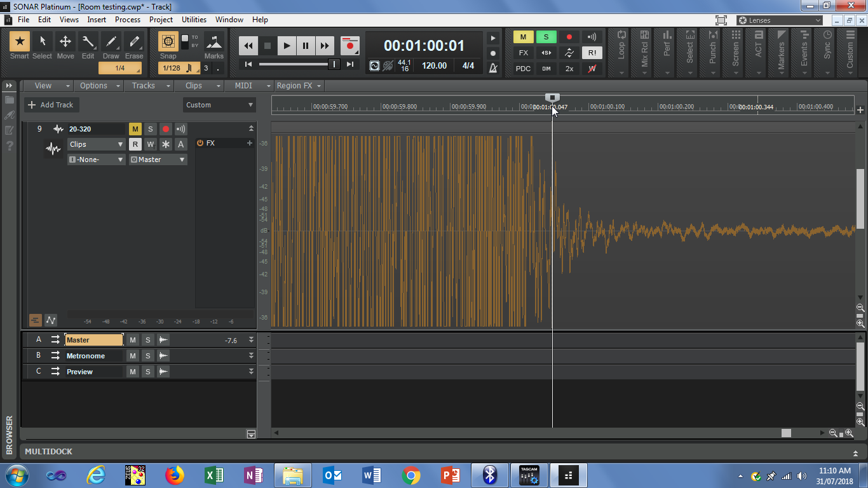The width and height of the screenshot is (868, 488).
Task: Open the Track view Options menu
Action: 98,86
